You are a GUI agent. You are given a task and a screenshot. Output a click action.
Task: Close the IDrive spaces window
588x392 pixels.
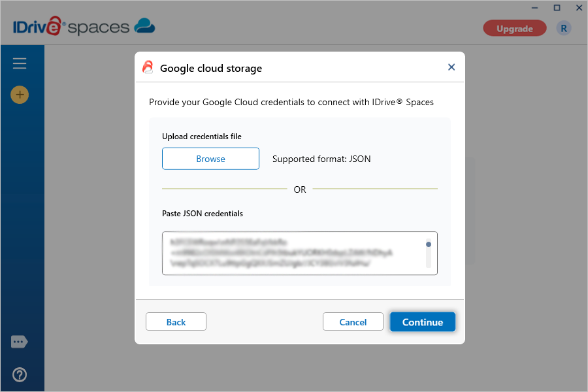pyautogui.click(x=579, y=8)
